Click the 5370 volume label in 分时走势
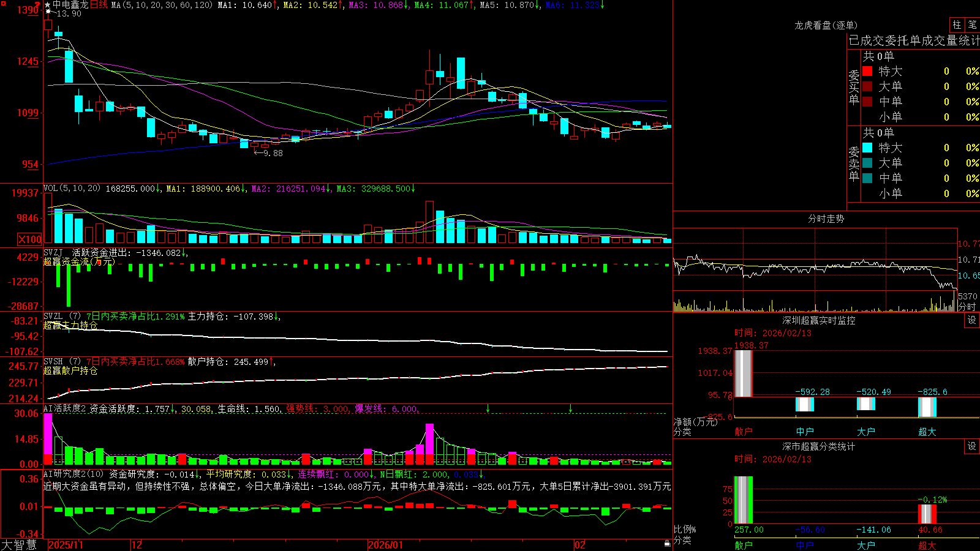Image resolution: width=980 pixels, height=551 pixels. pos(968,296)
